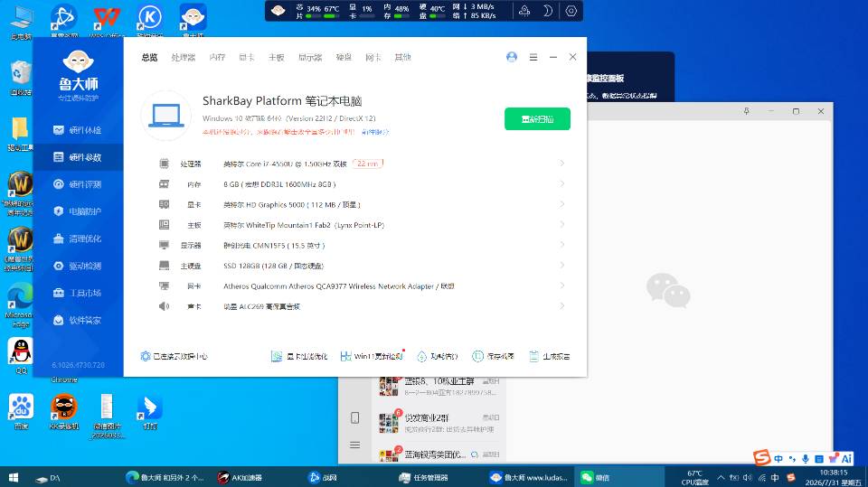This screenshot has width=868, height=487.
Task: Switch to the 网卡 network tab
Action: [373, 58]
